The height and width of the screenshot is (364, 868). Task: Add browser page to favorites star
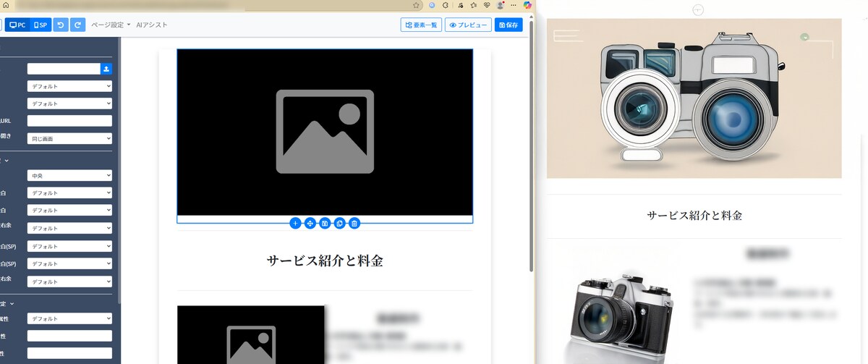tap(416, 5)
